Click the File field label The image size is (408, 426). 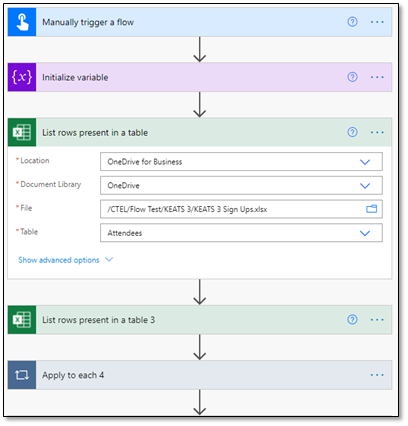(x=26, y=208)
